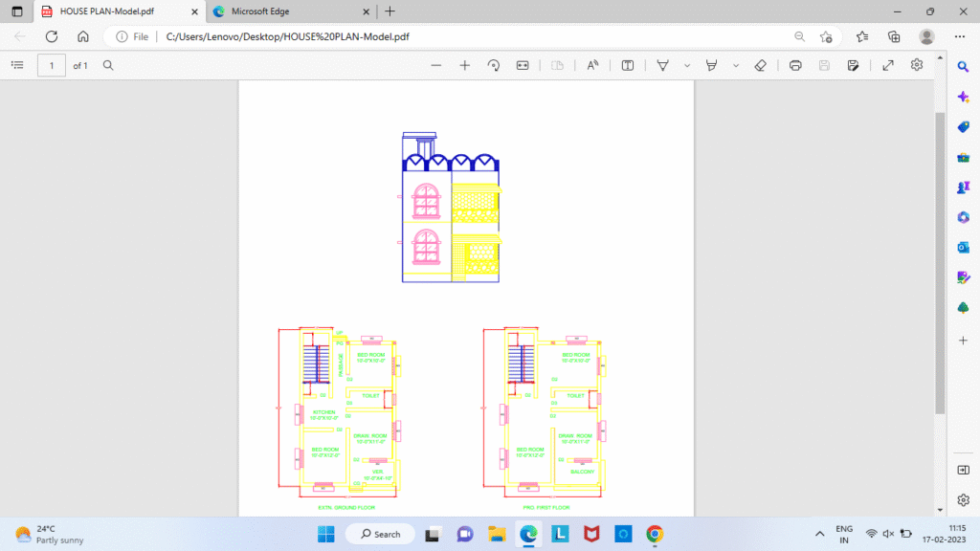Open the sidebar Microsoft 365 icon
980x551 pixels.
(963, 217)
